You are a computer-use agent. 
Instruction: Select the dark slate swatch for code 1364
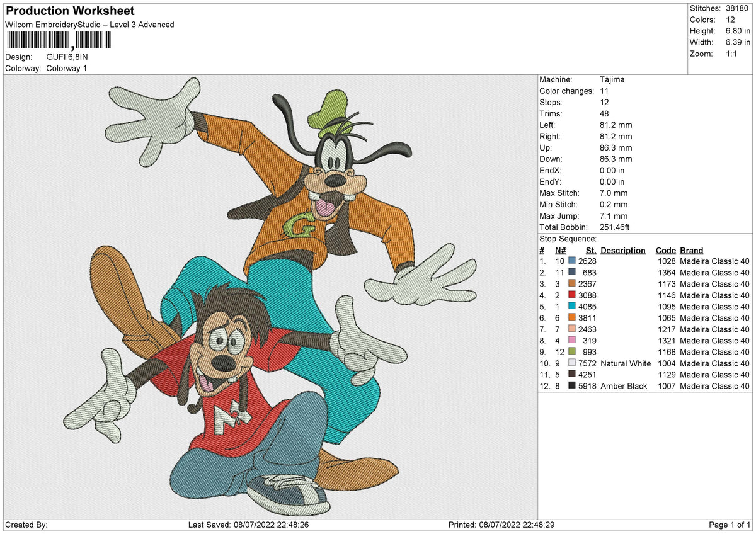click(x=572, y=273)
